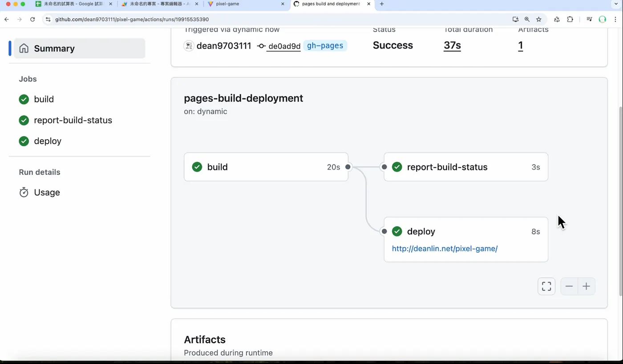623x364 pixels.
Task: Open the report-build-status card in the graph
Action: [466, 167]
